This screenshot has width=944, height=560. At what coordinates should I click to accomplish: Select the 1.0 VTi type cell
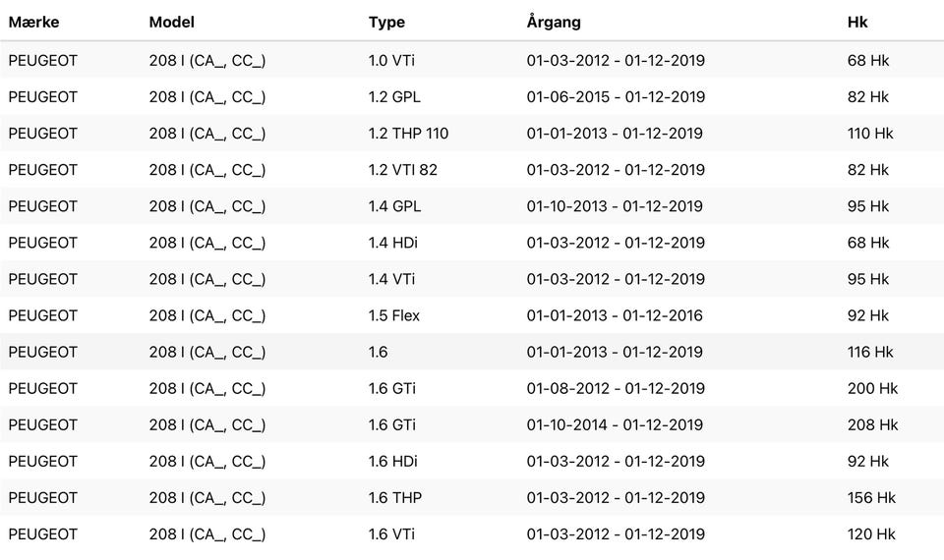(x=391, y=61)
